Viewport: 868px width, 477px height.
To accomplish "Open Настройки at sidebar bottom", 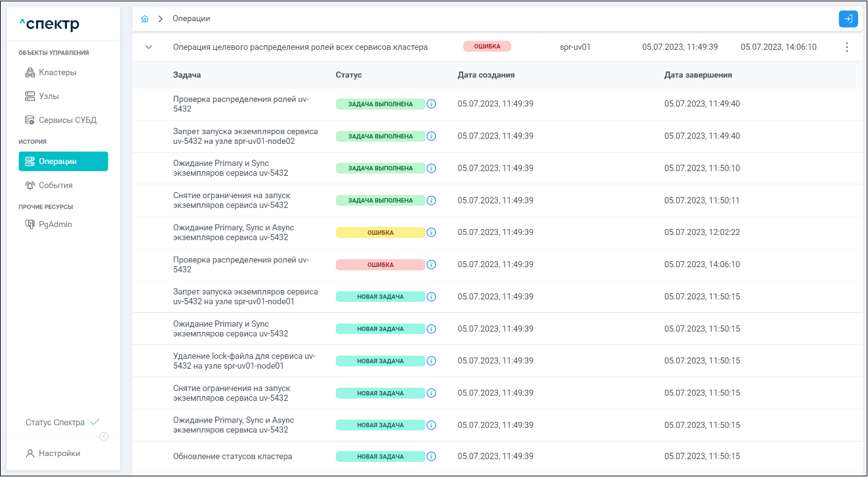I will click(x=59, y=453).
